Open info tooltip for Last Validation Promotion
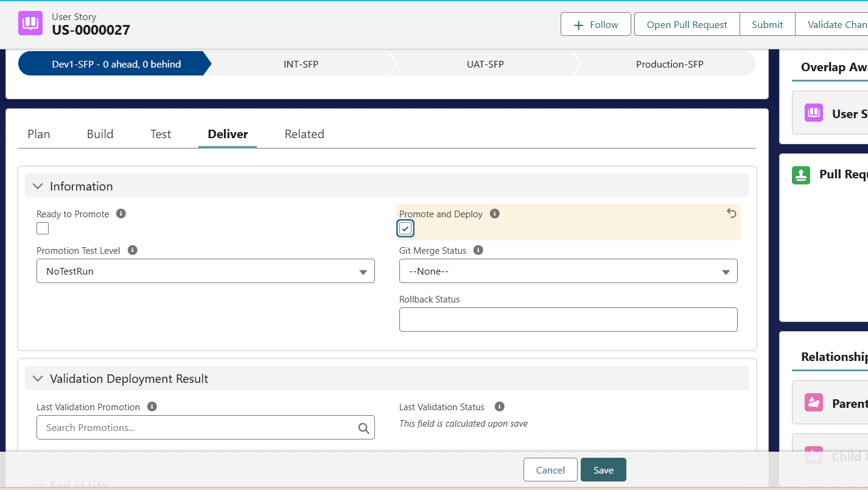868x490 pixels. coord(152,407)
